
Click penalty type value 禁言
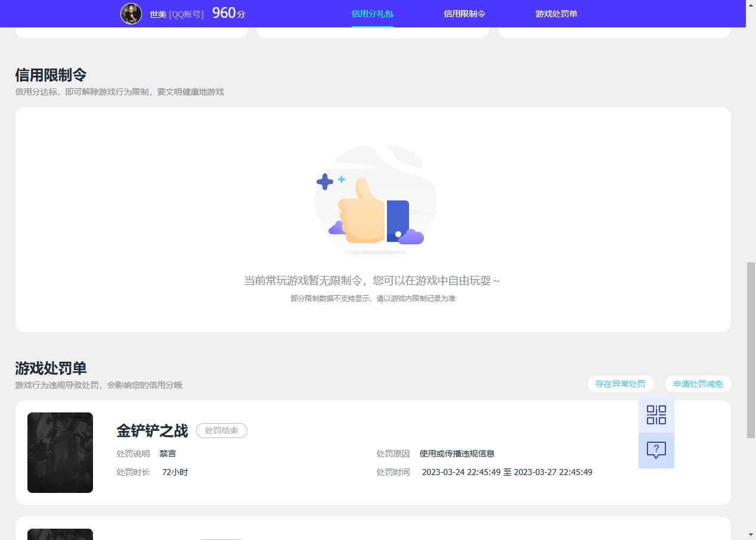click(x=168, y=454)
